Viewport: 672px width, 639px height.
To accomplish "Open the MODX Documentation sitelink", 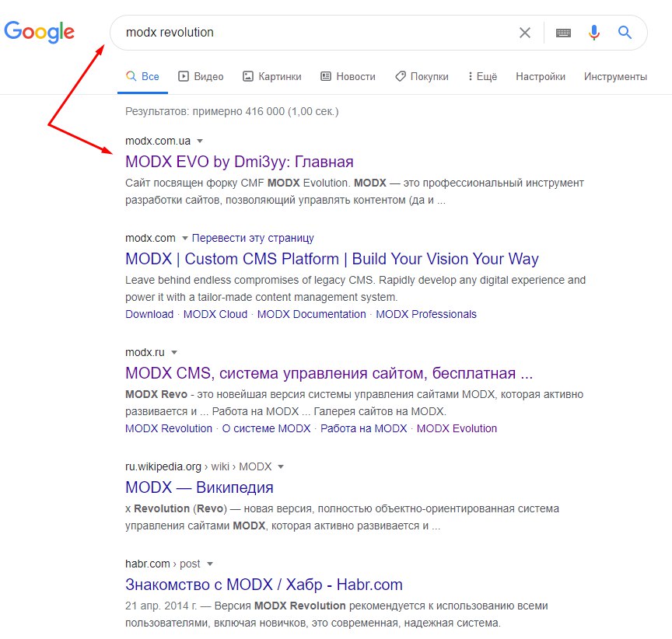I will 312,314.
